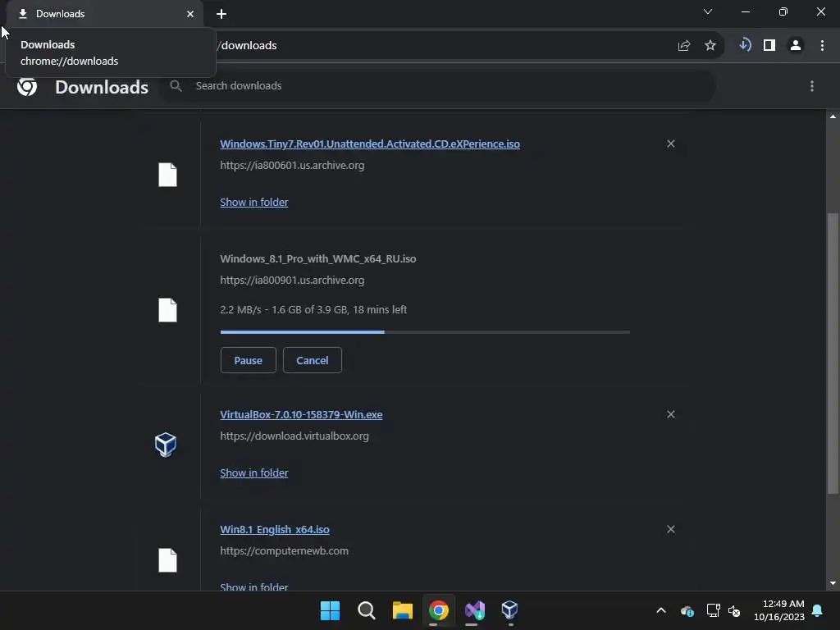Open the notification bell icon

tap(818, 610)
